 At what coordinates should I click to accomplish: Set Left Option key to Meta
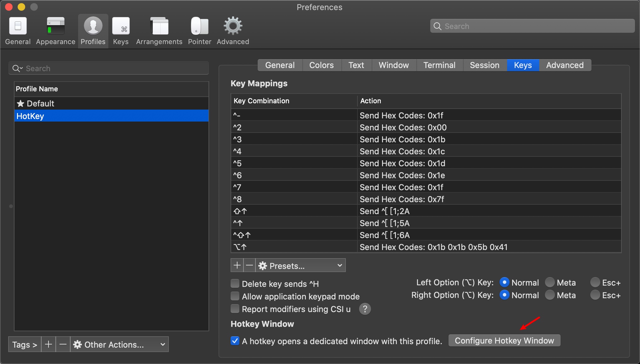pos(550,282)
